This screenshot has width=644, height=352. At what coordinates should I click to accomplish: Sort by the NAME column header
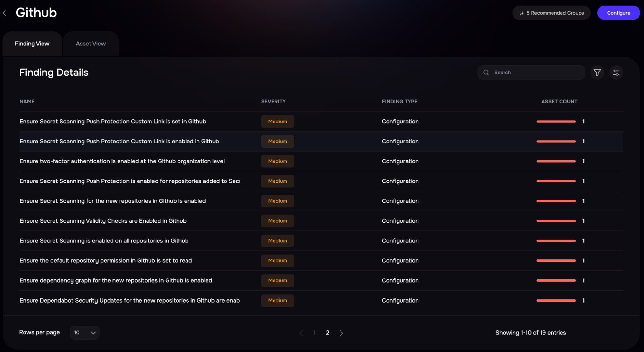point(27,101)
